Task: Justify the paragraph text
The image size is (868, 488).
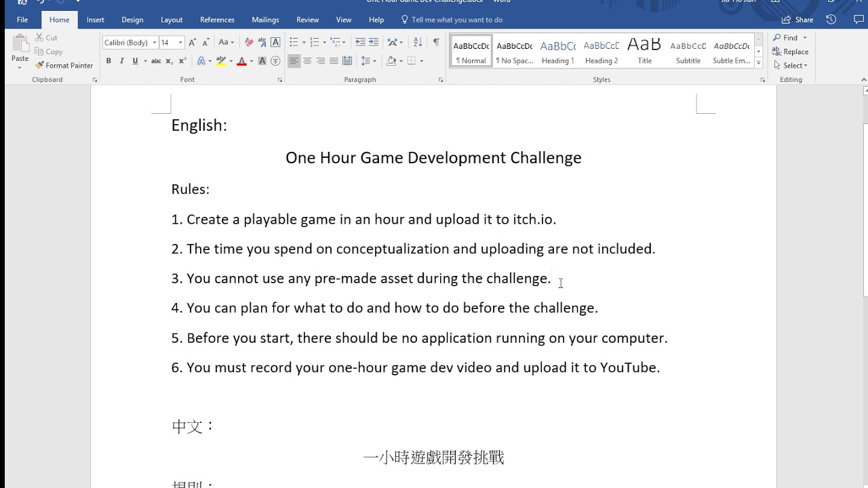Action: [334, 61]
